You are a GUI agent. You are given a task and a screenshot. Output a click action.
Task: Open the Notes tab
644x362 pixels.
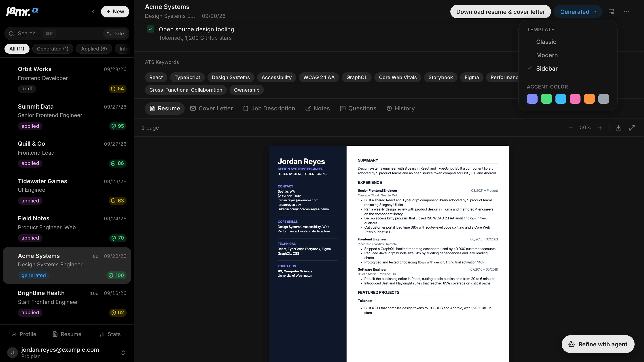[x=317, y=108]
